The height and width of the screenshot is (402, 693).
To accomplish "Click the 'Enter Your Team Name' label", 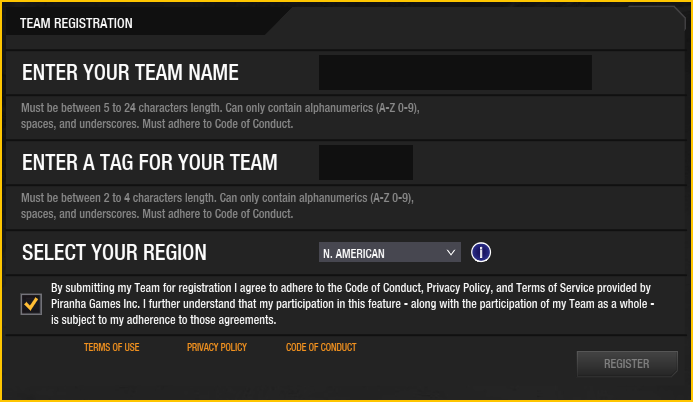I will coord(130,73).
